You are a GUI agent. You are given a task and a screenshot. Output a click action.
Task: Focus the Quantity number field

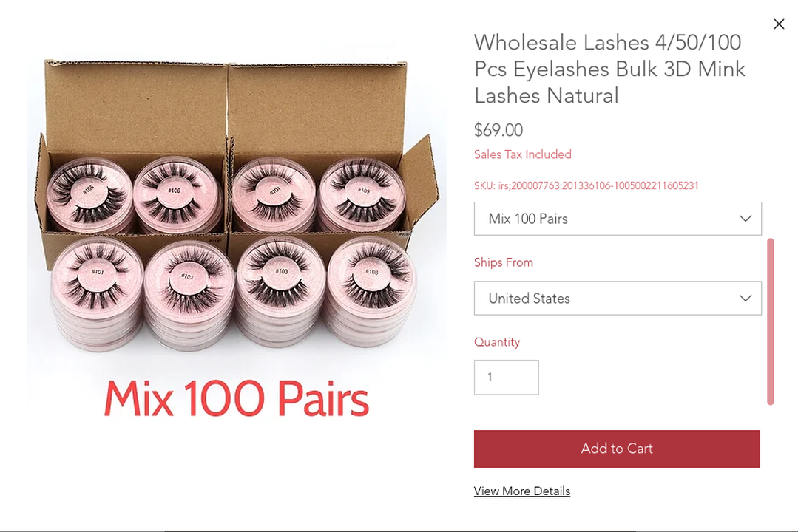[x=507, y=378]
